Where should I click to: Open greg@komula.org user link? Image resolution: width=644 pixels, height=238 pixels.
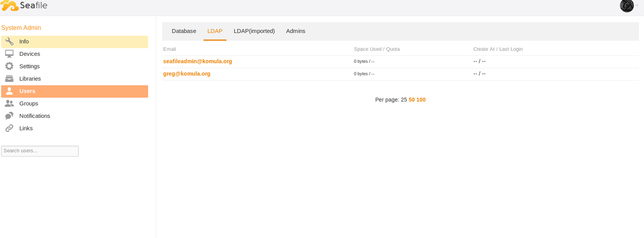[187, 74]
